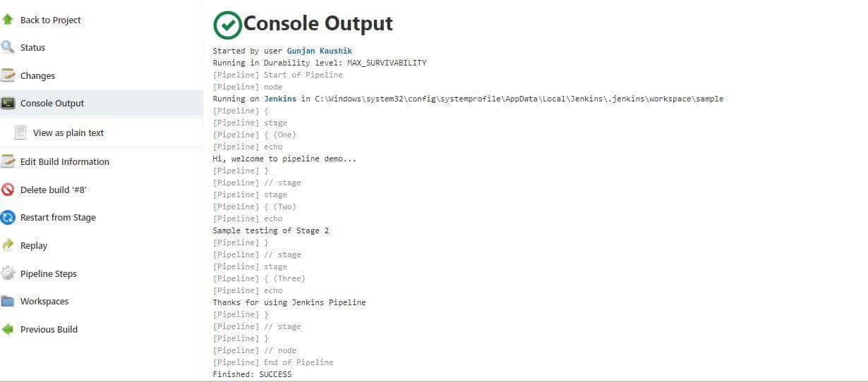Click the Previous Build arrow icon

[8, 329]
